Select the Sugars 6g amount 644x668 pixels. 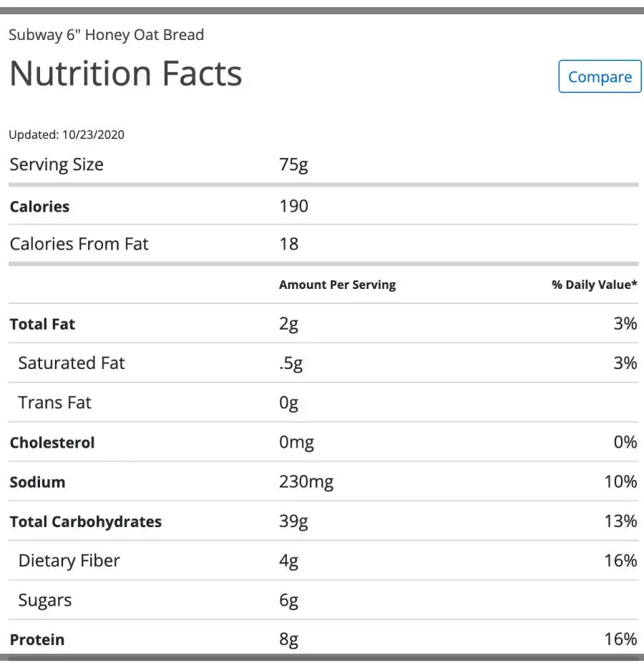point(288,601)
